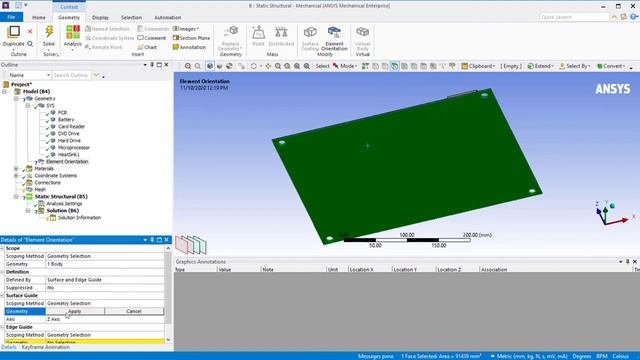The height and width of the screenshot is (360, 640).
Task: Collapse the Static Structural (B5) node
Action: tap(16, 197)
